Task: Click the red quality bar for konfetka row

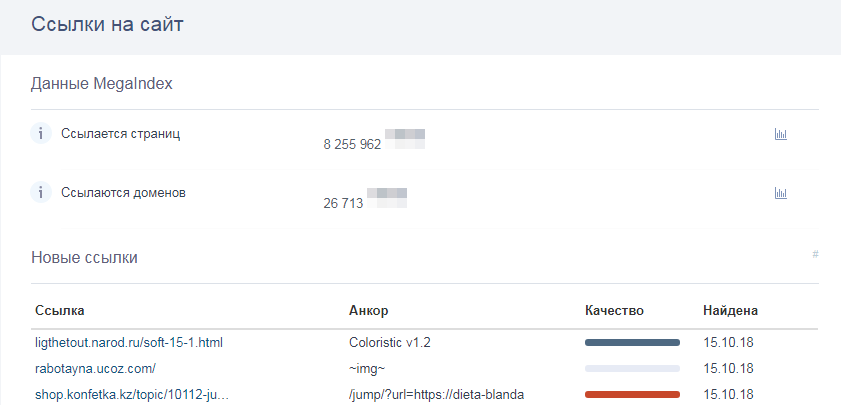Action: click(x=632, y=394)
